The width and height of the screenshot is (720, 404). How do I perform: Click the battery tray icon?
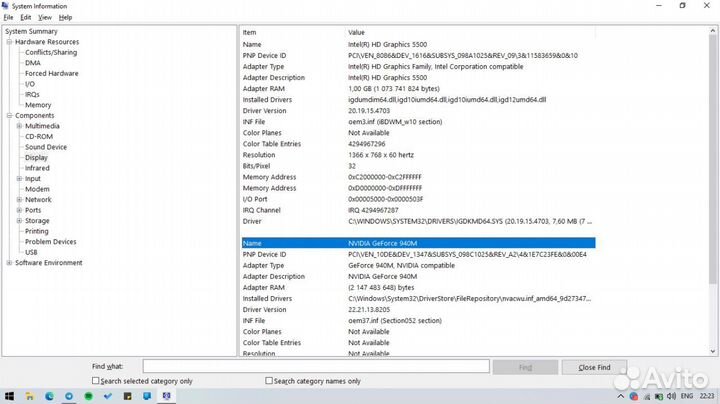point(659,396)
